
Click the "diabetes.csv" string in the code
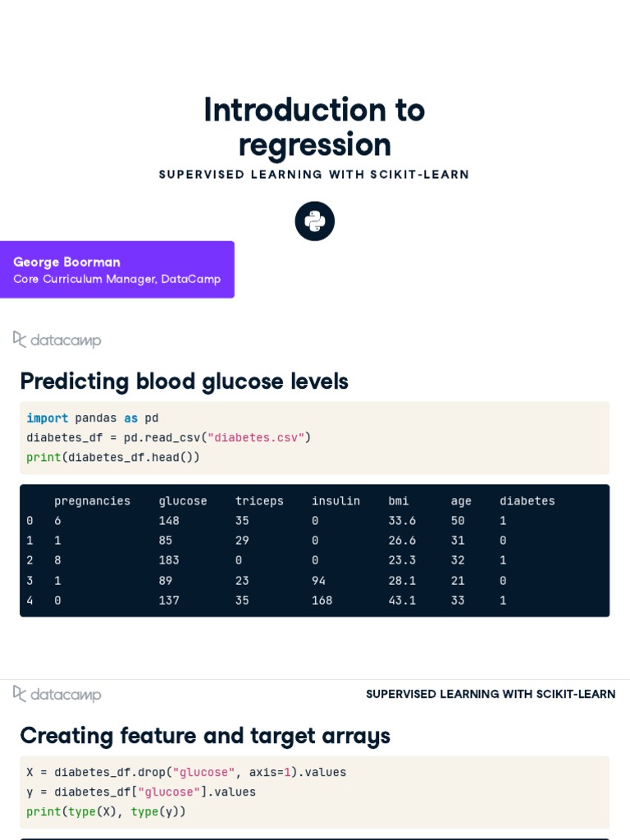pyautogui.click(x=256, y=438)
